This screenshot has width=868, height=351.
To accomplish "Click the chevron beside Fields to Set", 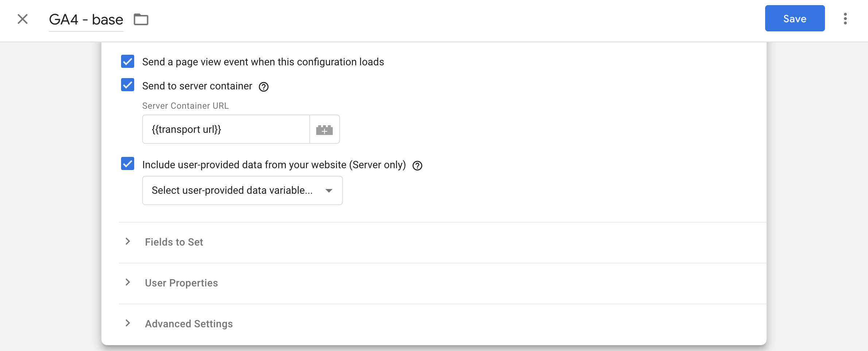I will (x=127, y=242).
